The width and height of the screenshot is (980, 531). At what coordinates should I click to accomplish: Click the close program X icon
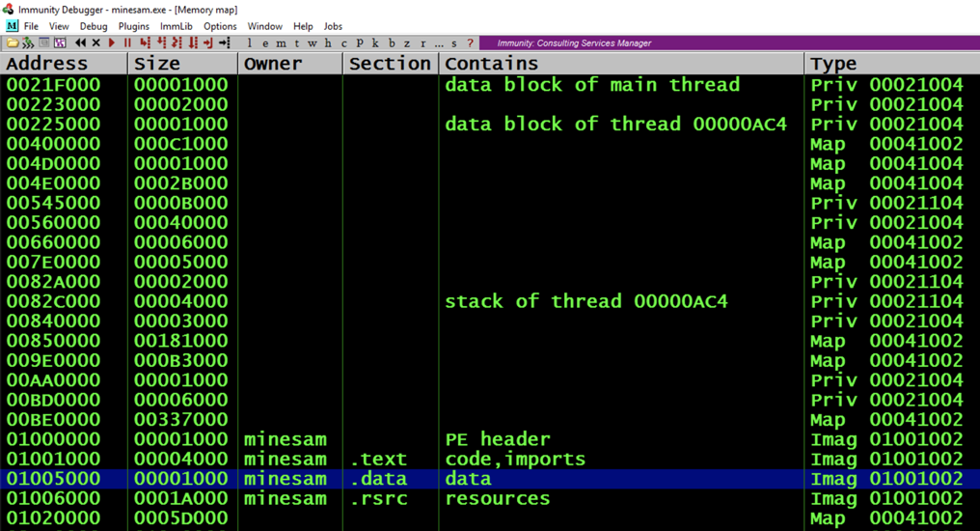click(x=95, y=42)
